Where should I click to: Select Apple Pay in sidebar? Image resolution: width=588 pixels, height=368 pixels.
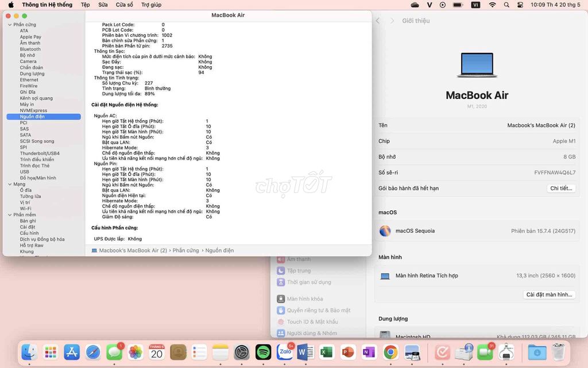(30, 37)
